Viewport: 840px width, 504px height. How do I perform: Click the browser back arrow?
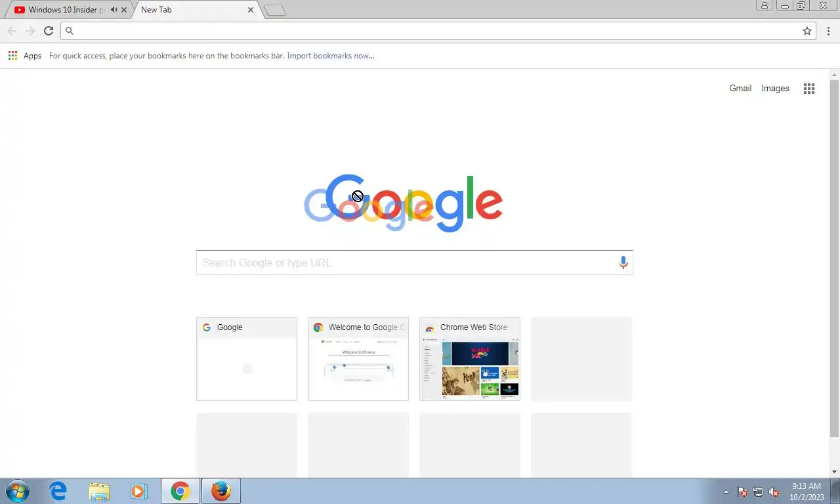point(12,31)
